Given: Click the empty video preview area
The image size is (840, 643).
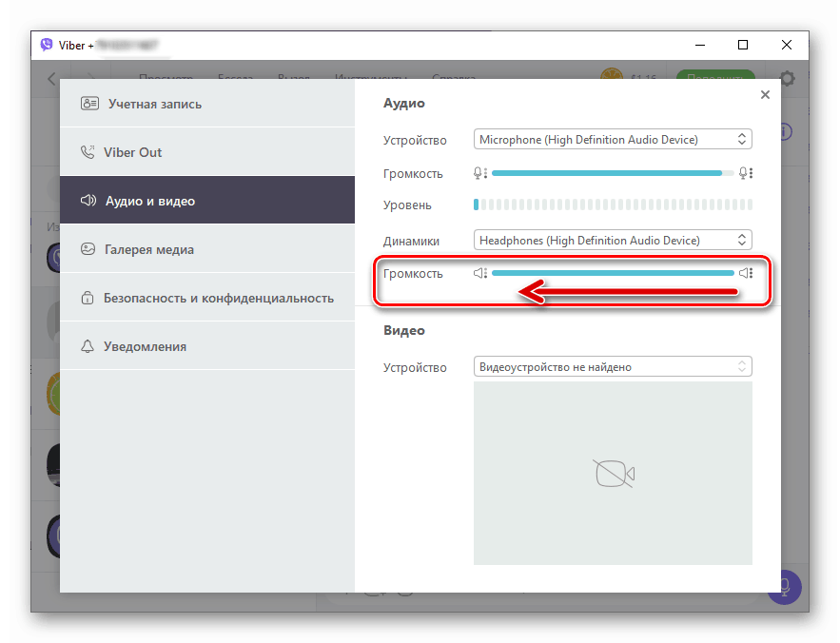Looking at the screenshot, I should coord(613,473).
